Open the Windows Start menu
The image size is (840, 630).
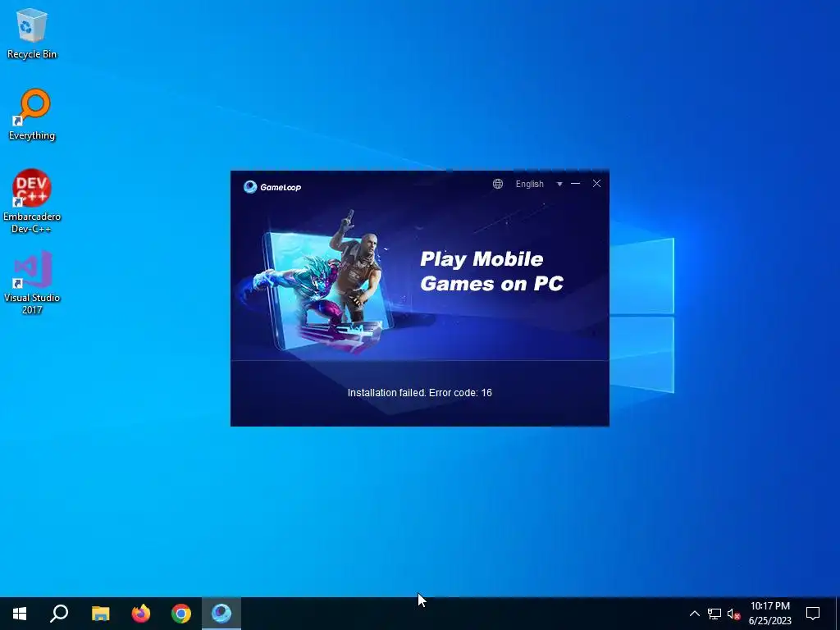point(20,614)
